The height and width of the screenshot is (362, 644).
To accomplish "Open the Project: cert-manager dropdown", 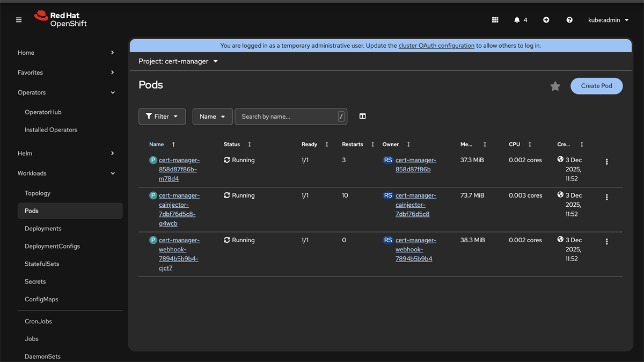I will pos(178,61).
